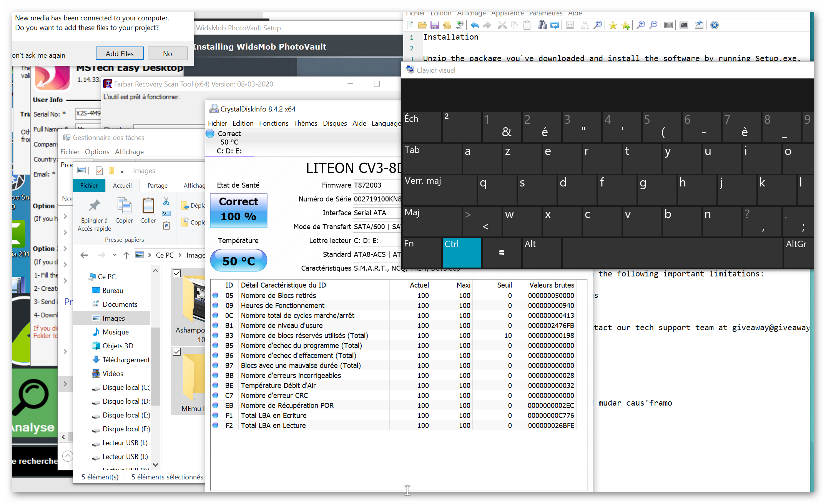This screenshot has height=504, width=826.
Task: Click the copy-path icon in Explorer ribbon
Action: point(166,213)
